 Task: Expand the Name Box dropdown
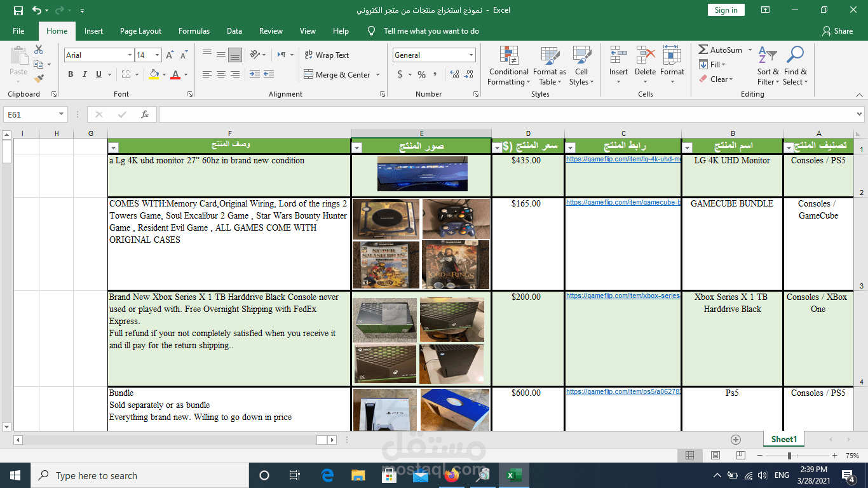click(x=62, y=114)
